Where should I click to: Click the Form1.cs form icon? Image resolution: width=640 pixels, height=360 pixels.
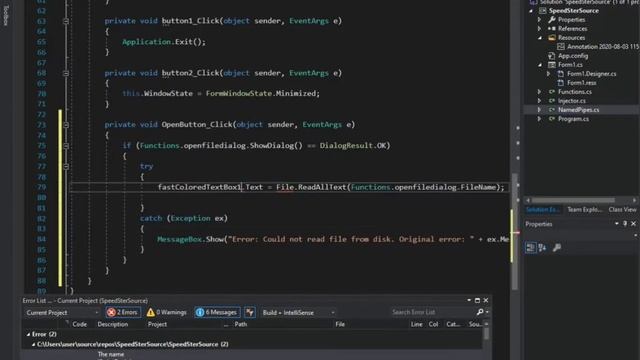pyautogui.click(x=552, y=64)
